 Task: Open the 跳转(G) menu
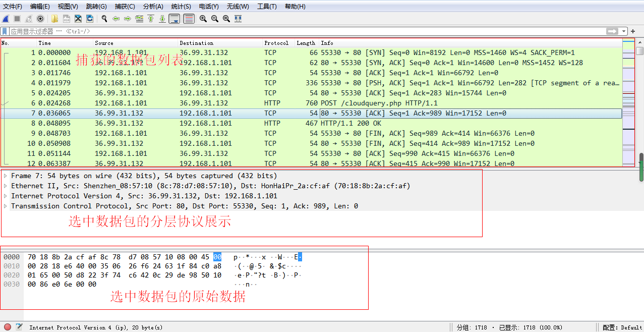(x=96, y=7)
